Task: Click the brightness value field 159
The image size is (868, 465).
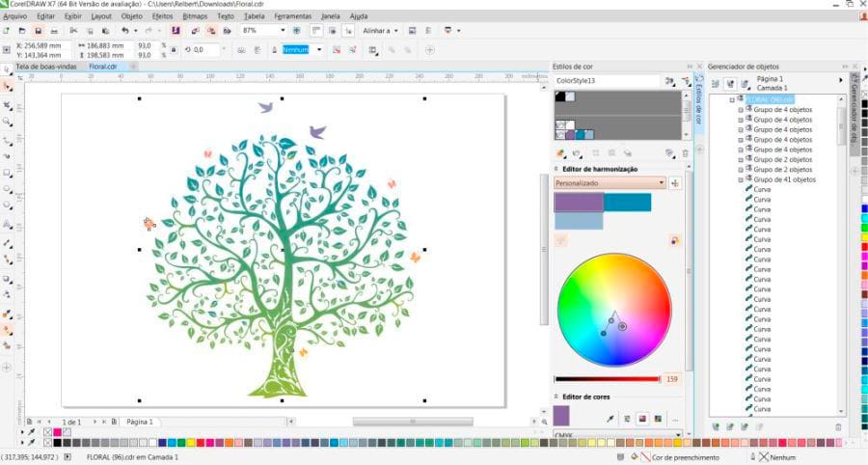Action: 671,379
